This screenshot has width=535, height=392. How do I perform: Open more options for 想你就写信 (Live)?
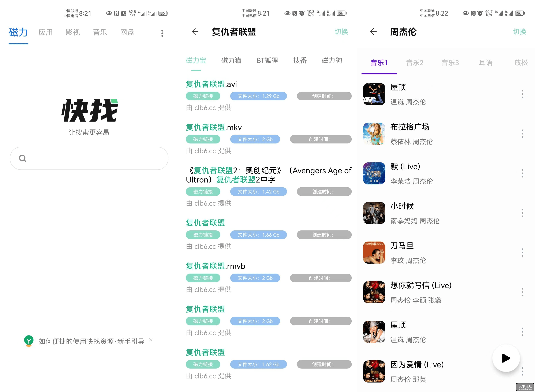pyautogui.click(x=522, y=292)
